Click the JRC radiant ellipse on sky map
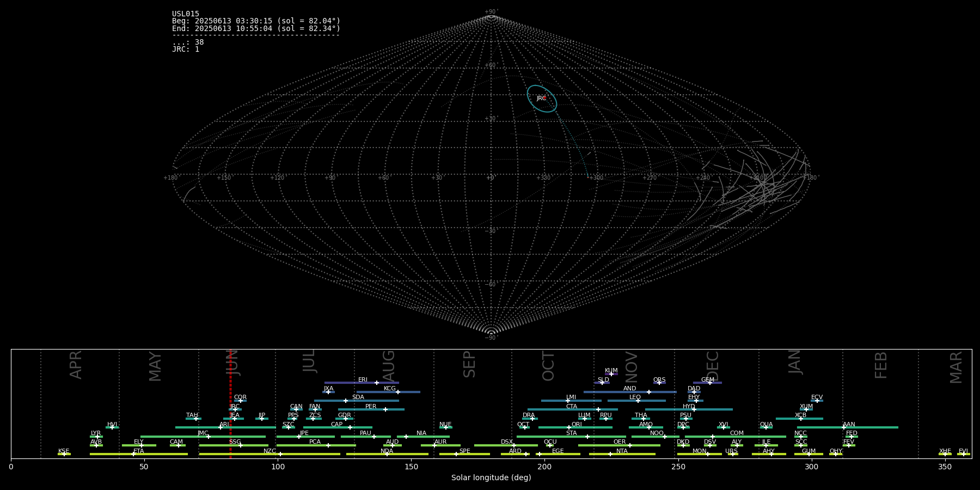The image size is (980, 490). click(x=542, y=99)
